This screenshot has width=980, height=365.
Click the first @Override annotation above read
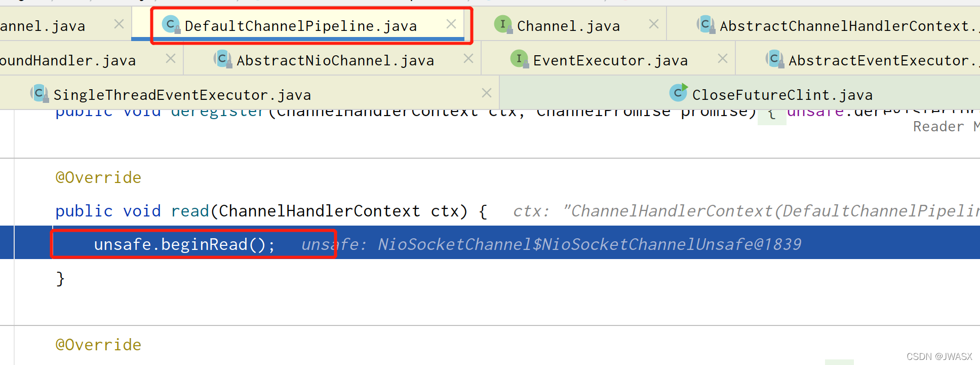click(x=98, y=177)
